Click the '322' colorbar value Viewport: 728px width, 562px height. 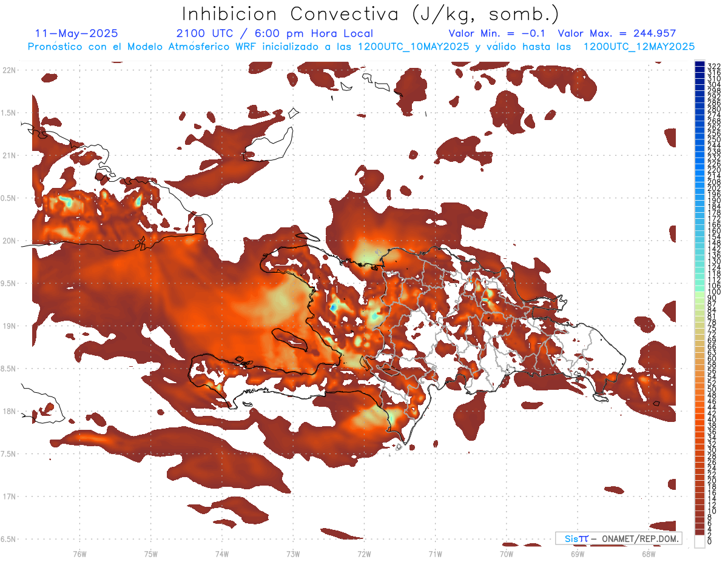(713, 65)
